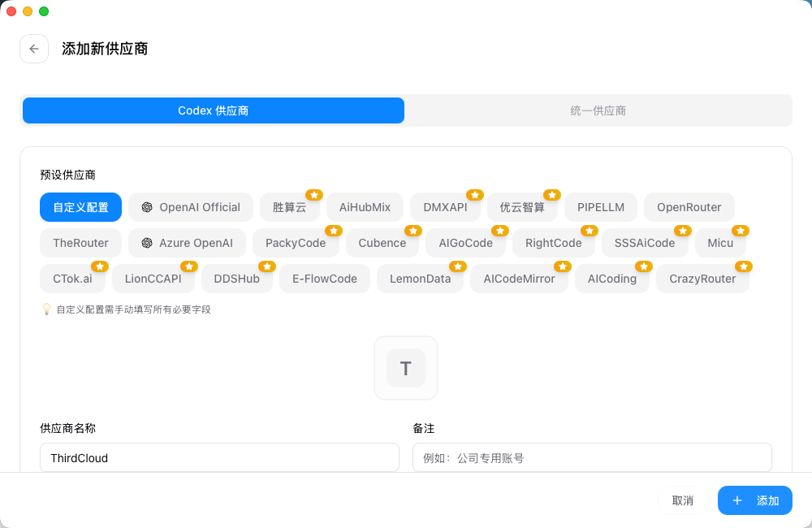Click the star badge on LionCCAPI

tap(189, 266)
